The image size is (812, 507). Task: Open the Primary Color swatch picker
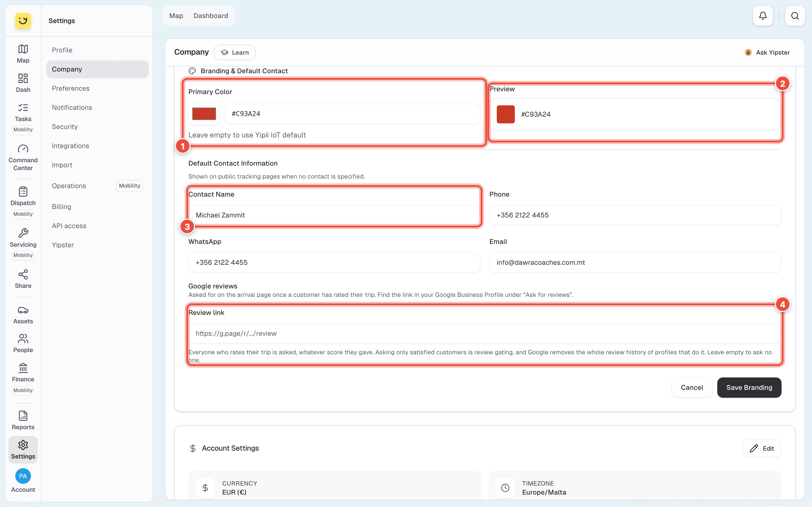coord(204,114)
